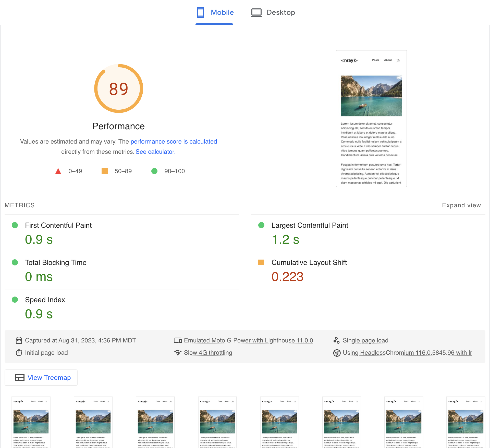This screenshot has height=448, width=490.
Task: Expand the metrics view
Action: [461, 205]
